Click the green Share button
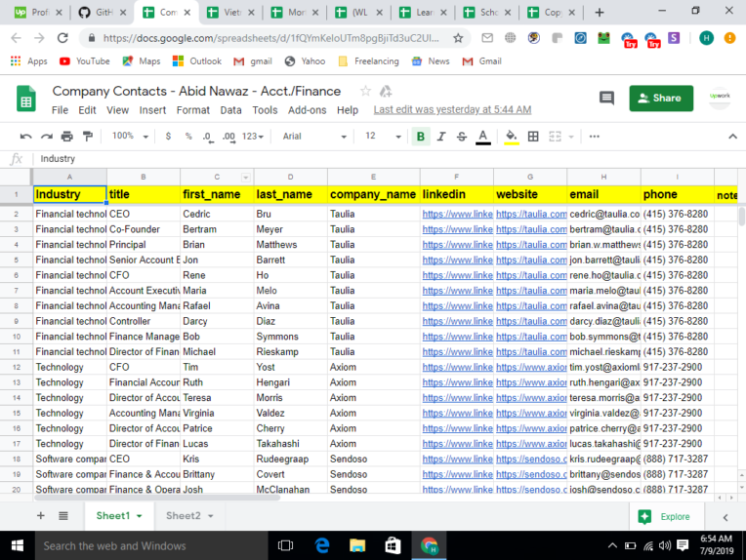The image size is (746, 560). coord(661,98)
